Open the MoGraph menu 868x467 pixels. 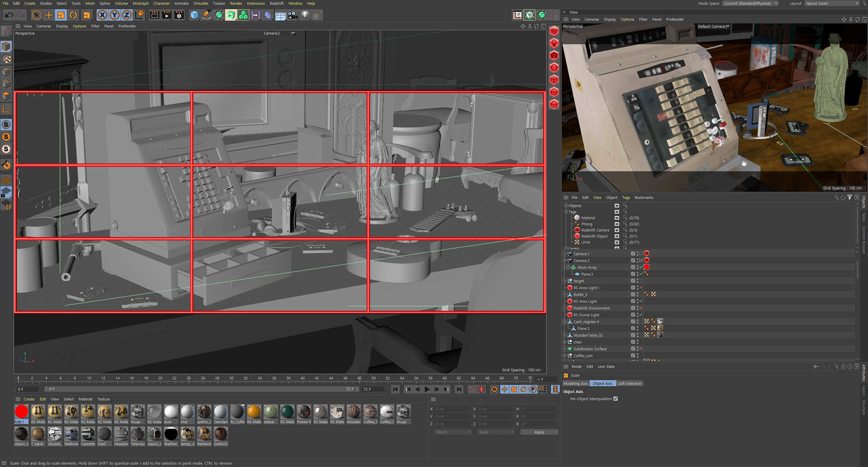click(141, 3)
